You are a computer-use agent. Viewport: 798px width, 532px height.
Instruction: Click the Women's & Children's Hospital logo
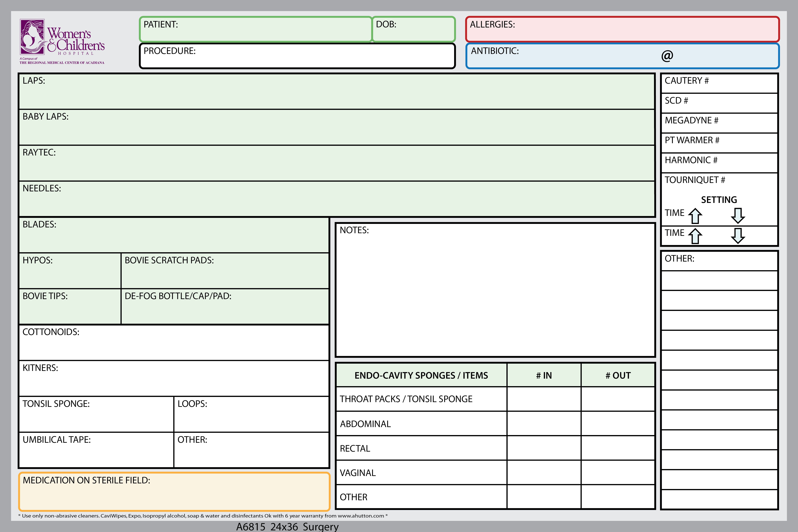tap(62, 41)
